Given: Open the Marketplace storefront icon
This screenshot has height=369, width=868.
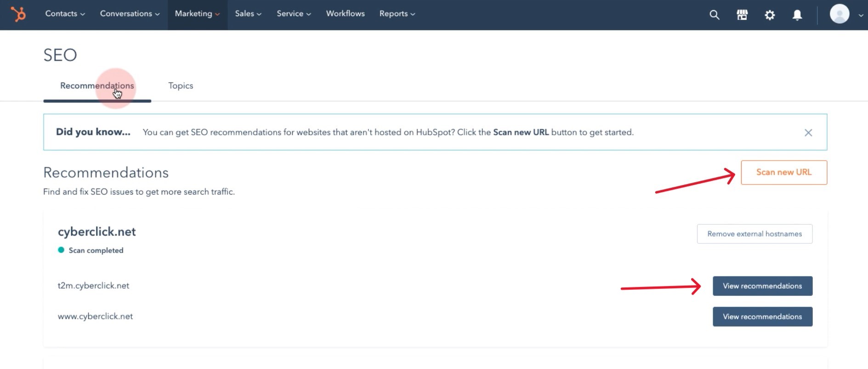Looking at the screenshot, I should tap(742, 15).
